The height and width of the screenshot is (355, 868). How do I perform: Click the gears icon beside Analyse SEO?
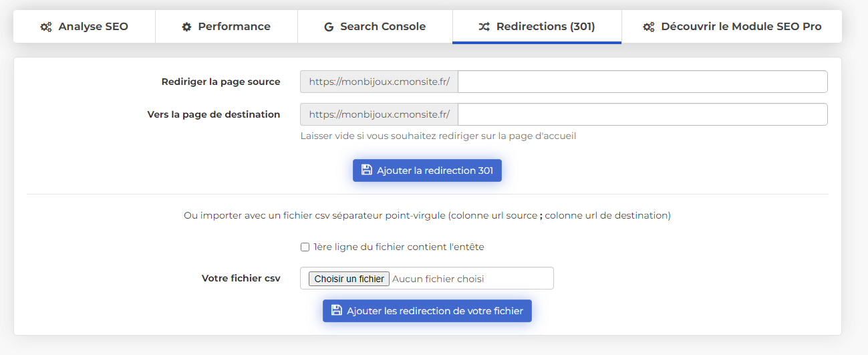pyautogui.click(x=46, y=27)
